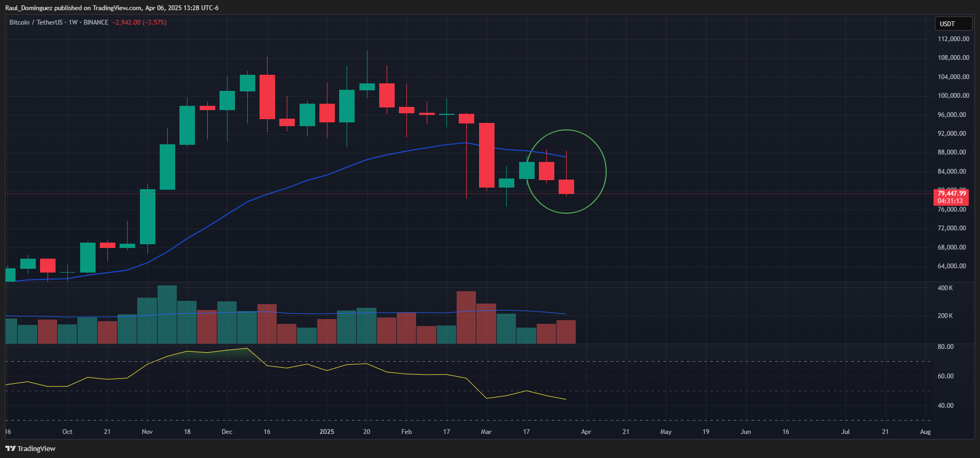Screen dimensions: 980x458
Task: Click the 60.00 RSI axis label
Action: (x=946, y=376)
